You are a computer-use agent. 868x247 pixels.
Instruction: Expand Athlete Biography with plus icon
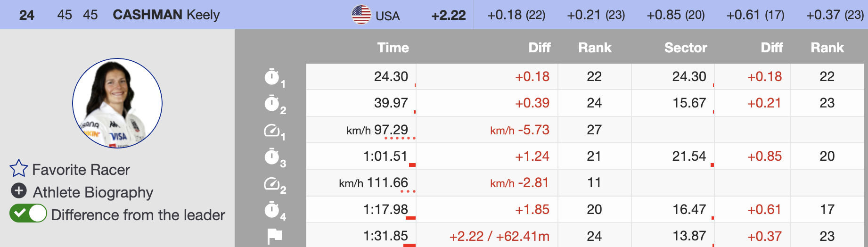coord(19,191)
